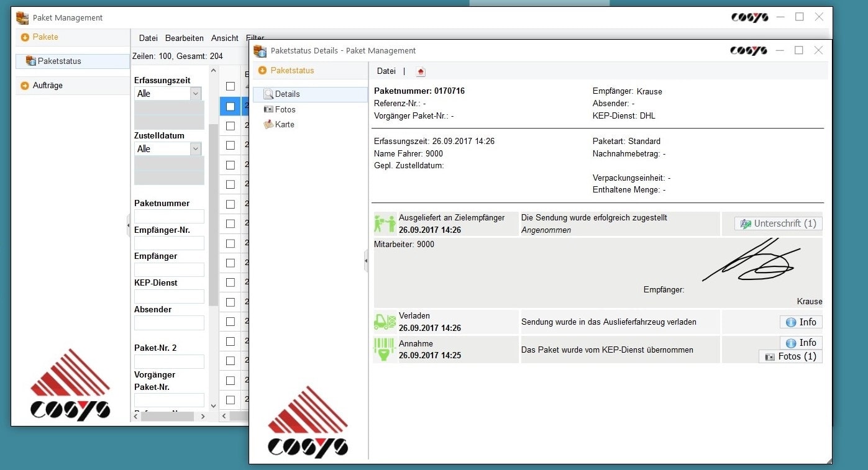Focus the Paketnummer filter field
Image resolution: width=868 pixels, height=470 pixels.
click(169, 217)
